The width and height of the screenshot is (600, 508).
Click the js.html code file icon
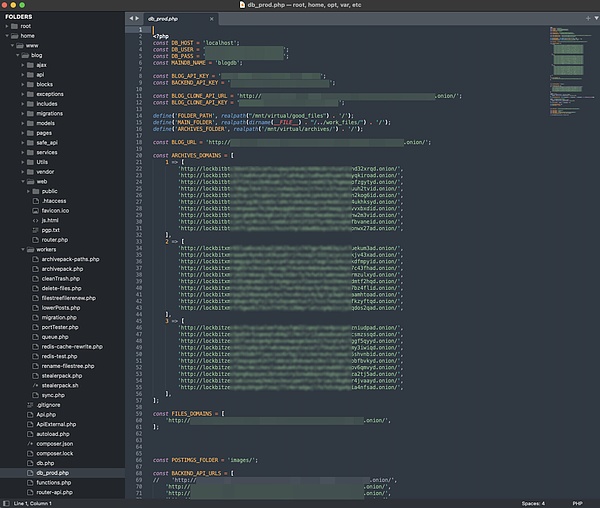coord(33,220)
